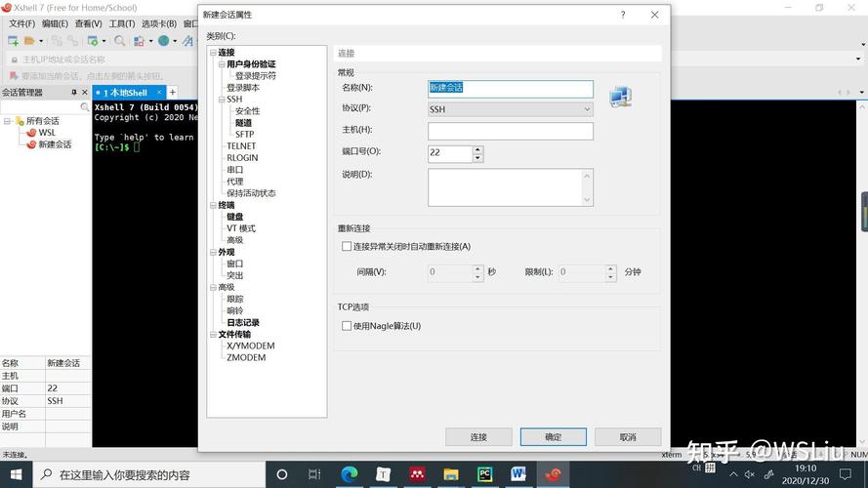Click the open session folder icon

click(29, 40)
